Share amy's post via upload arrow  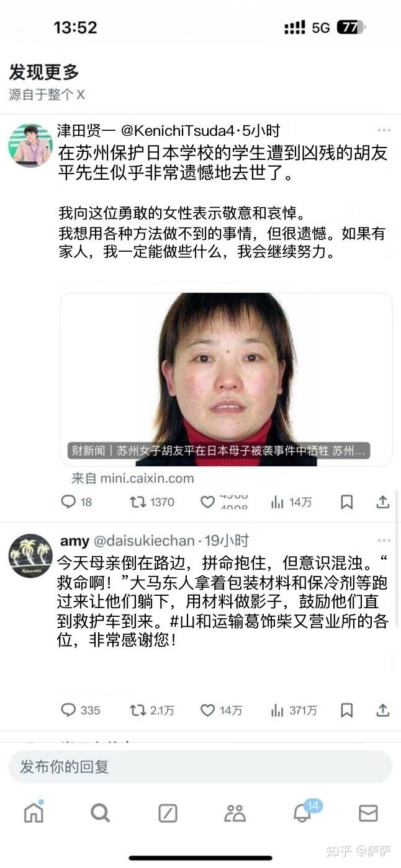point(383,710)
